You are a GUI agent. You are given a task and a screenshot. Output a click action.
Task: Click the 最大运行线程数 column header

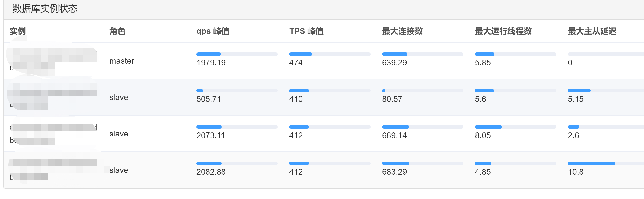click(x=503, y=31)
